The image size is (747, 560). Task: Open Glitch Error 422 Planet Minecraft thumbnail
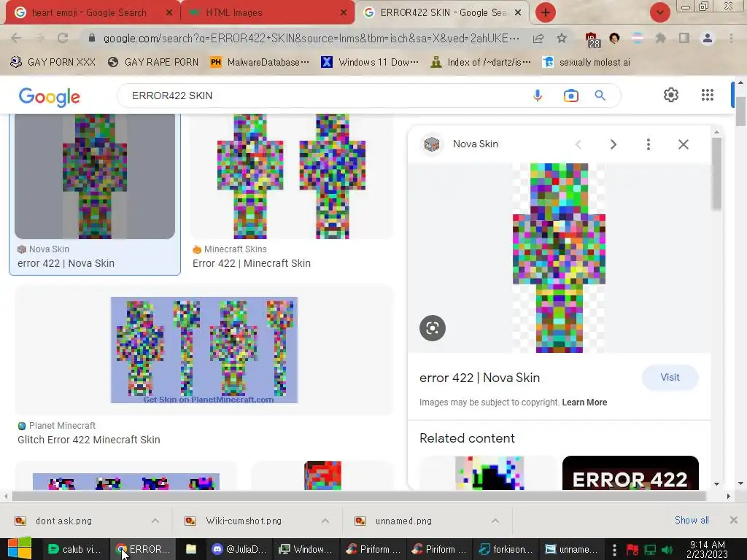click(204, 350)
